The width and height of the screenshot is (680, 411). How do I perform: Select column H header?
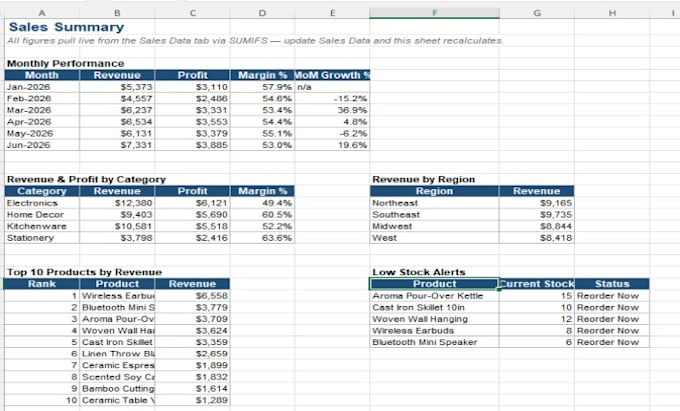[x=612, y=13]
